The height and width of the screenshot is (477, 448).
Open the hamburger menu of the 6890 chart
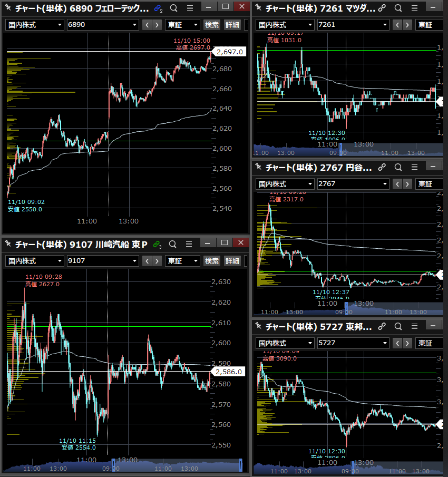pyautogui.click(x=190, y=8)
